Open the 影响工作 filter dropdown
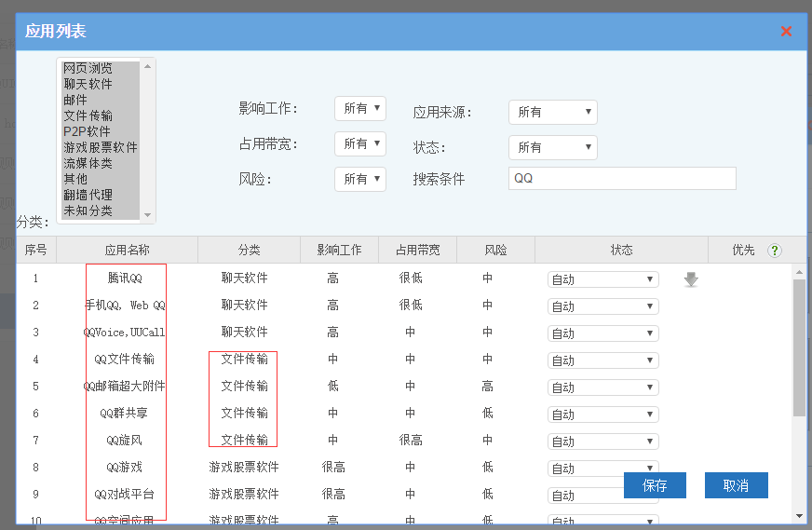Screen dimensions: 812x530 [x=359, y=109]
